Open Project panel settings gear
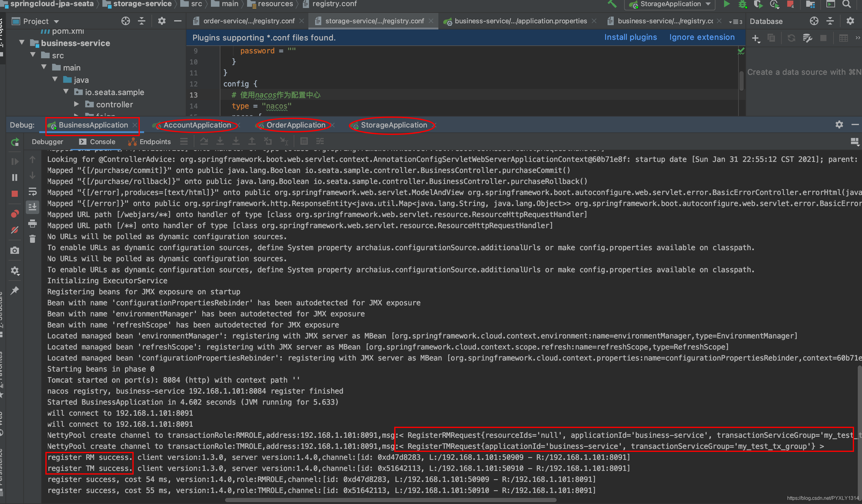This screenshot has width=862, height=504. click(x=162, y=21)
